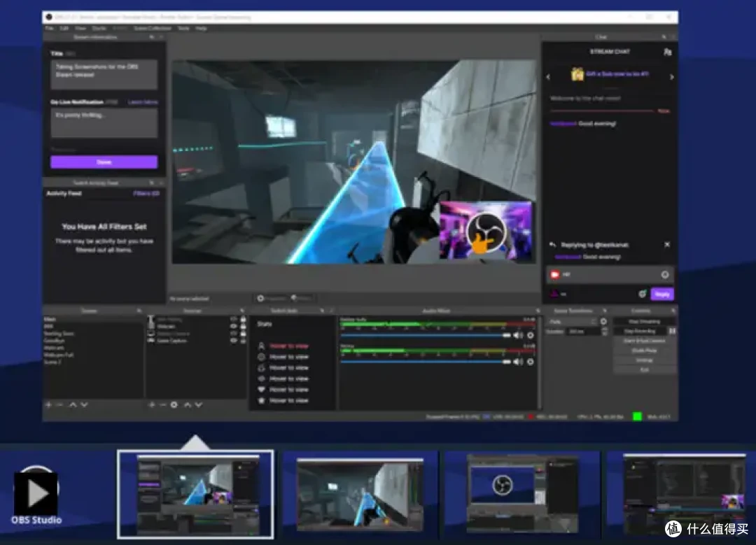The image size is (756, 545).
Task: Remove the selected source with the minus icon
Action: click(162, 405)
